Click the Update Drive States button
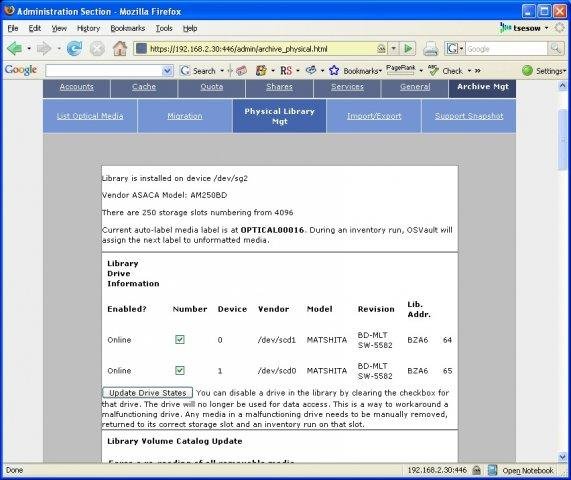Viewport: 571px width, 480px height. click(147, 393)
